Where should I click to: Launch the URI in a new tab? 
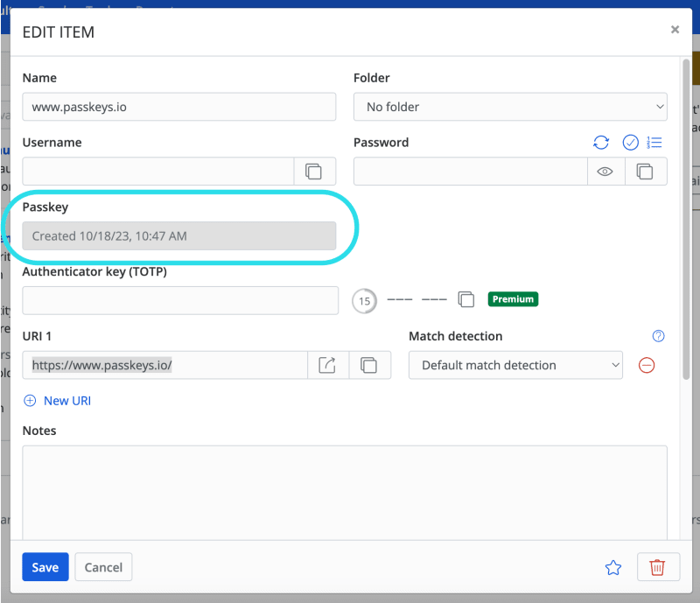tap(327, 365)
